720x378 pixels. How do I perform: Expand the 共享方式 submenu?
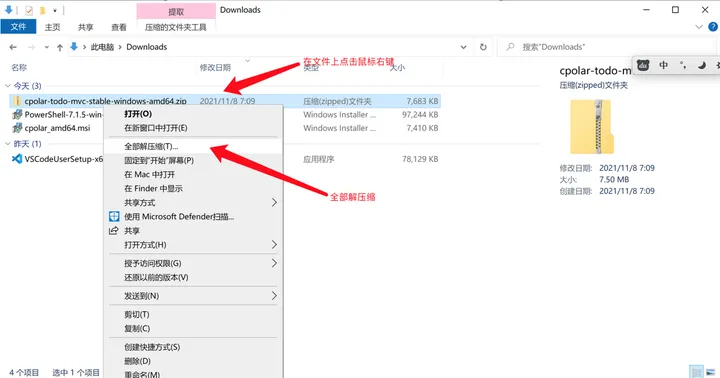click(193, 203)
